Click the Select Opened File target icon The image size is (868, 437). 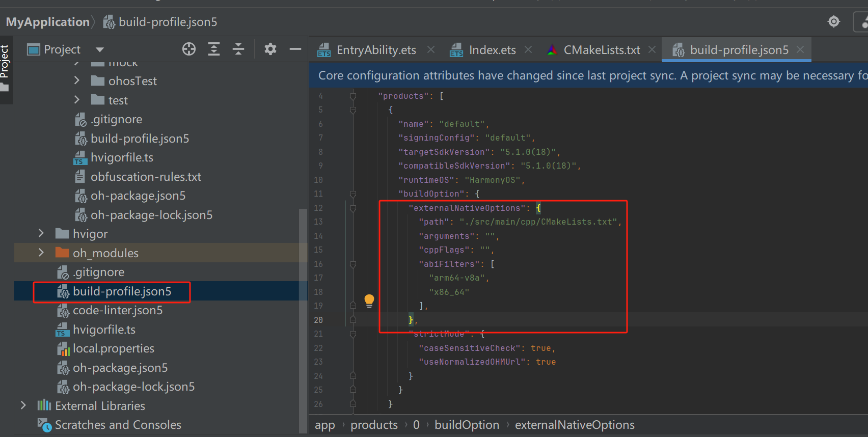[189, 49]
